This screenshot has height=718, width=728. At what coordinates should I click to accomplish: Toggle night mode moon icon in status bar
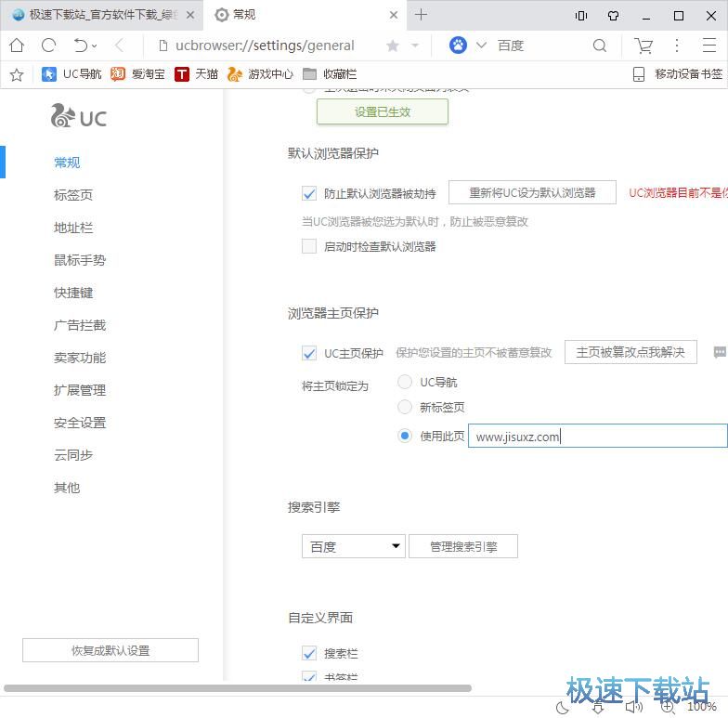[563, 708]
